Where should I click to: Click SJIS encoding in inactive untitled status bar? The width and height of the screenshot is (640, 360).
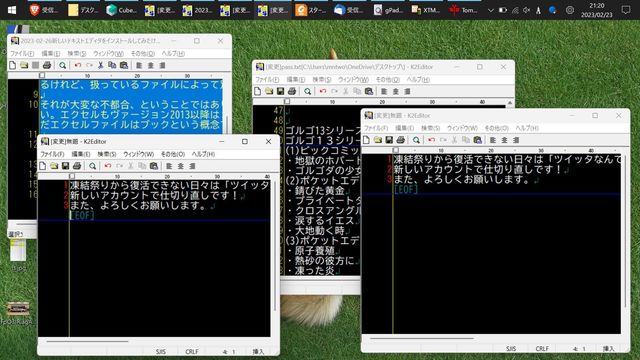pyautogui.click(x=511, y=348)
